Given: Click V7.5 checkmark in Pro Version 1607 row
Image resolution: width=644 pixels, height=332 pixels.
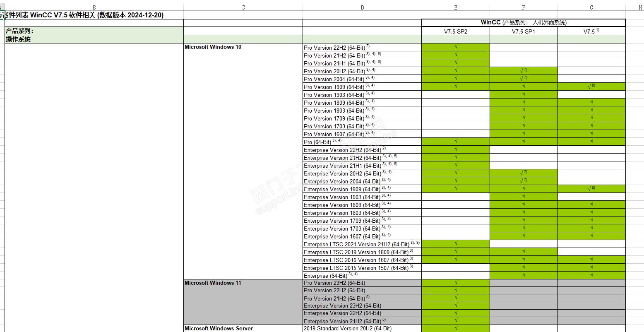Looking at the screenshot, I should pos(591,134).
